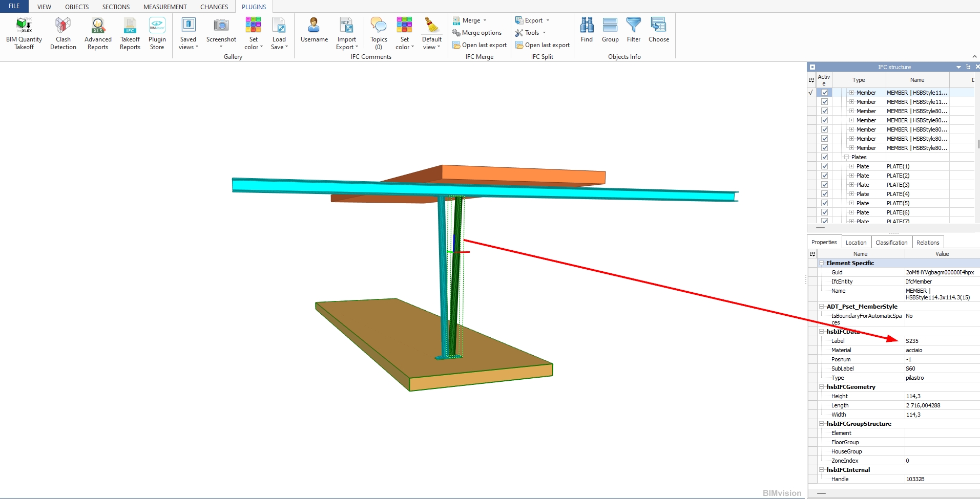Toggle PLATE(4) active checkbox
This screenshot has height=499, width=980.
click(824, 194)
